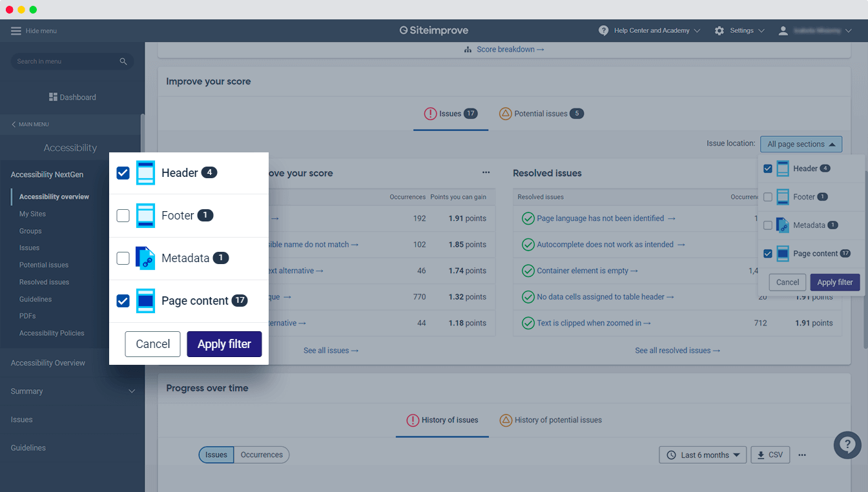Open History of potential issues tab

pyautogui.click(x=551, y=420)
